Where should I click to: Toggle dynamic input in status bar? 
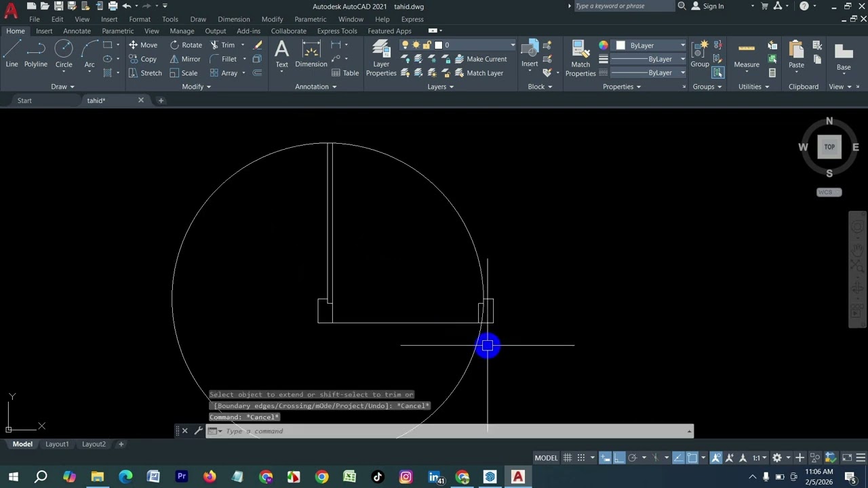[x=606, y=457]
